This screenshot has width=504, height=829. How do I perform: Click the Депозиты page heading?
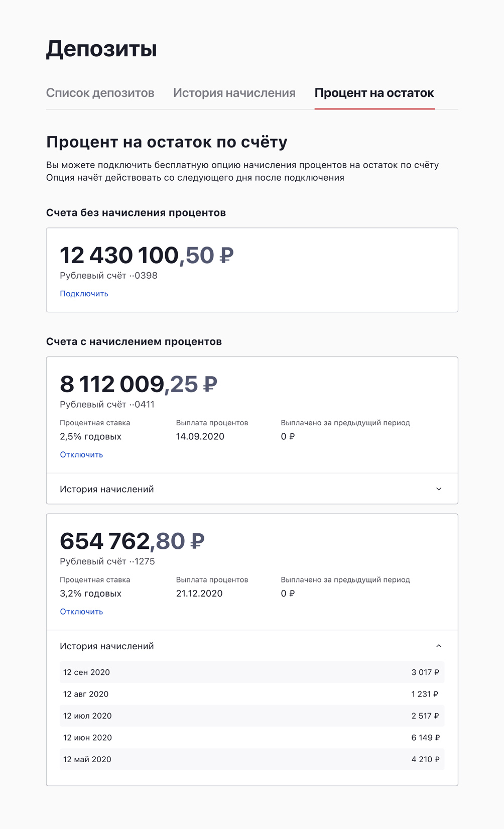click(101, 49)
